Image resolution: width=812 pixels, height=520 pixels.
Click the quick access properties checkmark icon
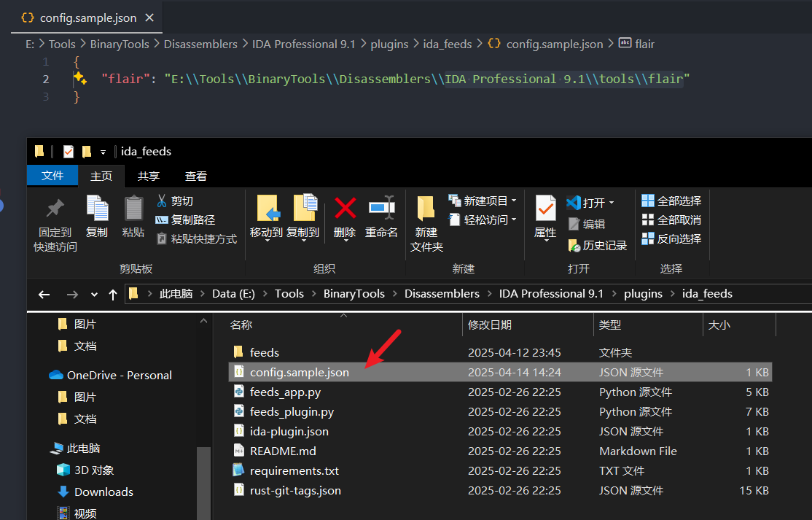(69, 152)
